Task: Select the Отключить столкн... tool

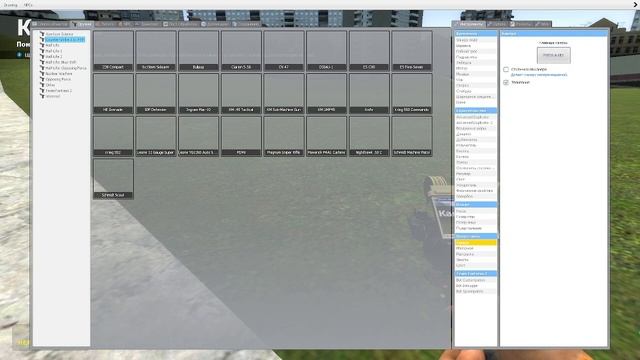Action: pos(476,168)
